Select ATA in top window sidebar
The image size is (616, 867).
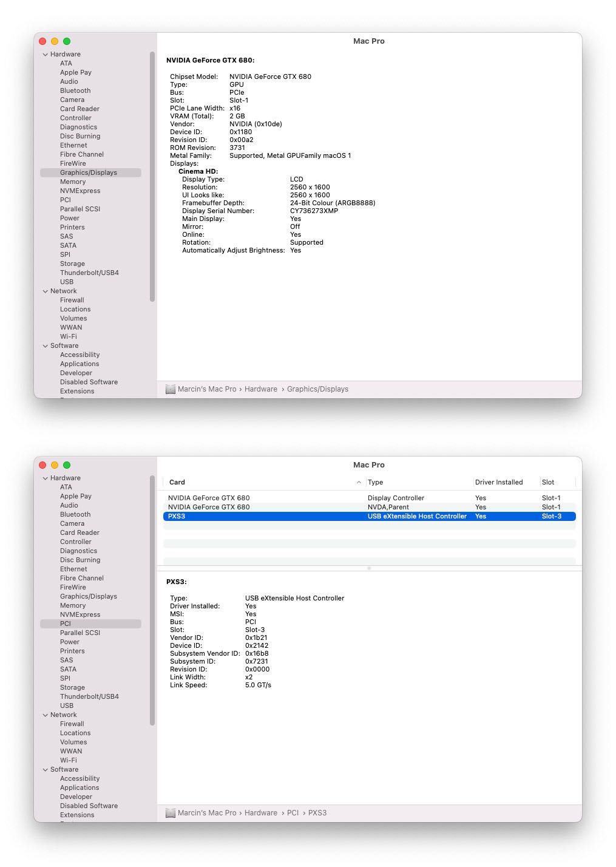click(x=66, y=63)
